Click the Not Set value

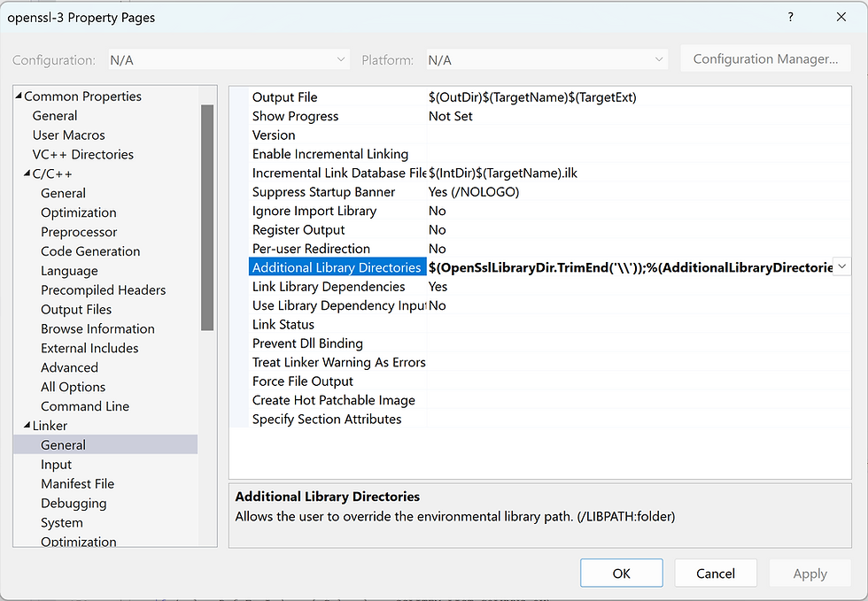(x=450, y=116)
